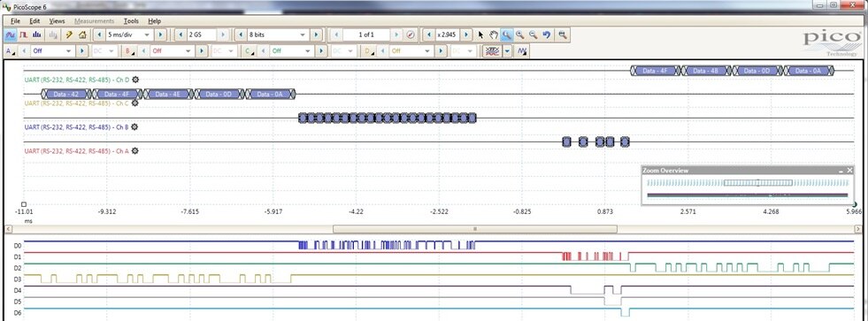Open settings gear for Ch B decoder
The width and height of the screenshot is (868, 321).
pyautogui.click(x=134, y=126)
